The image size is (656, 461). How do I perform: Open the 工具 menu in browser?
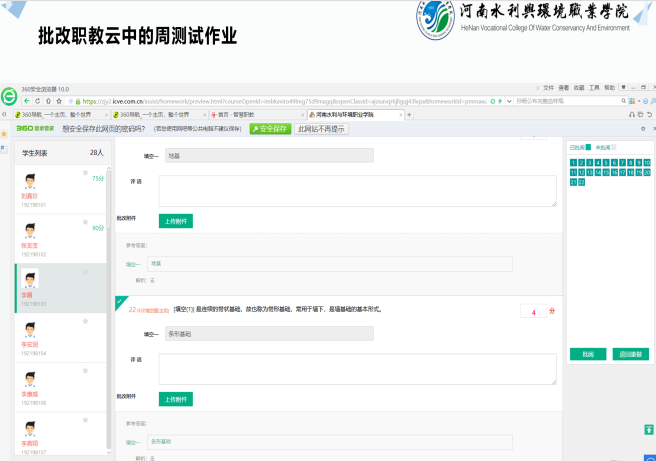coord(595,87)
